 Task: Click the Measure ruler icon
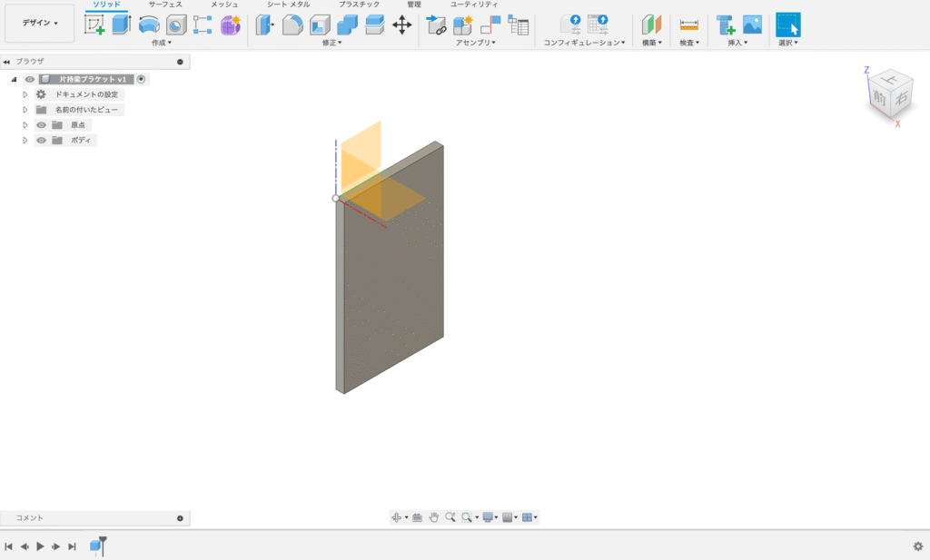coord(689,25)
